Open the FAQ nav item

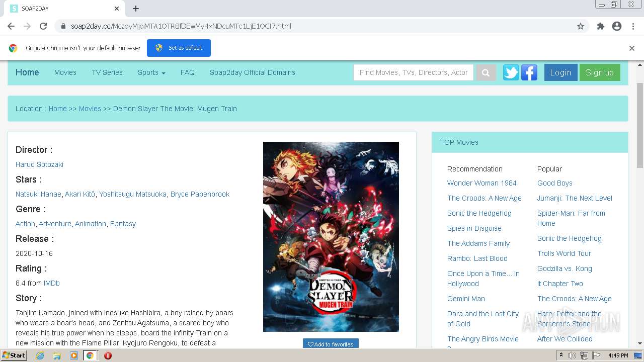(x=188, y=72)
